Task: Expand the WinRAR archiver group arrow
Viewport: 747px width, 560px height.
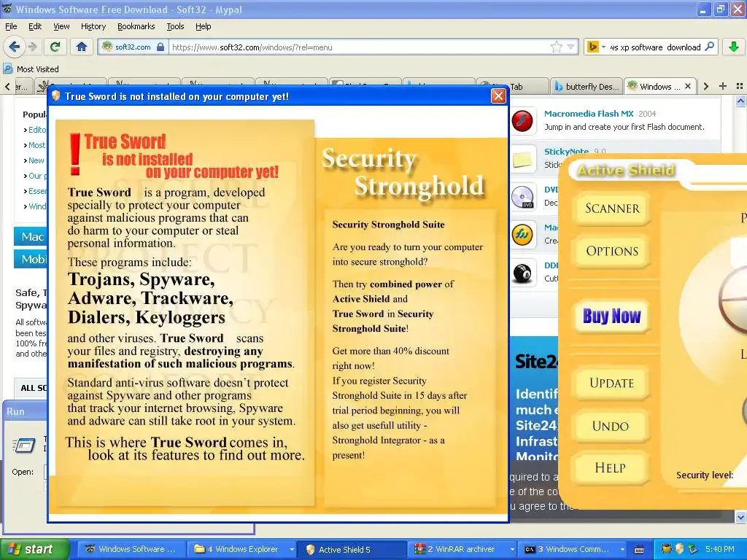Action: point(512,550)
